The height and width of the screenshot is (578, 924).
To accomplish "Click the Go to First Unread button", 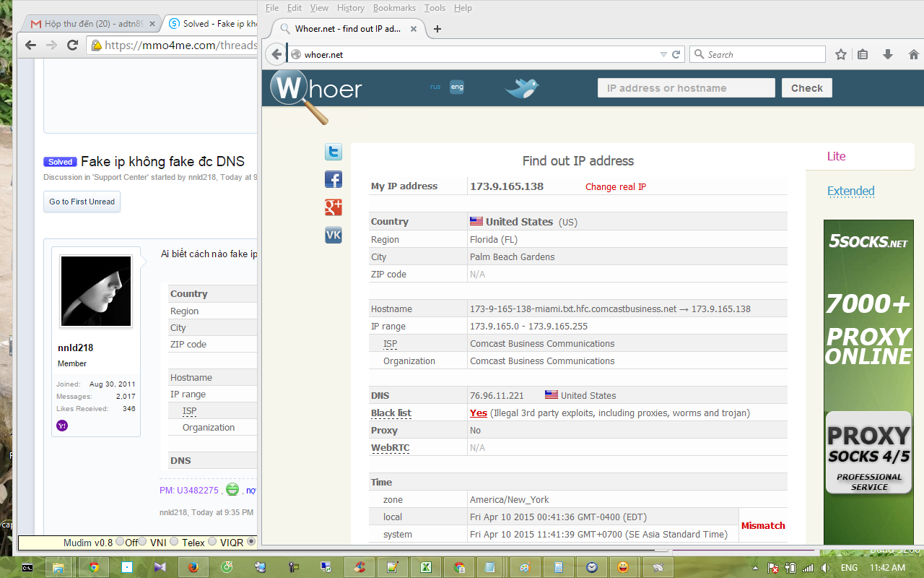I will 82,202.
